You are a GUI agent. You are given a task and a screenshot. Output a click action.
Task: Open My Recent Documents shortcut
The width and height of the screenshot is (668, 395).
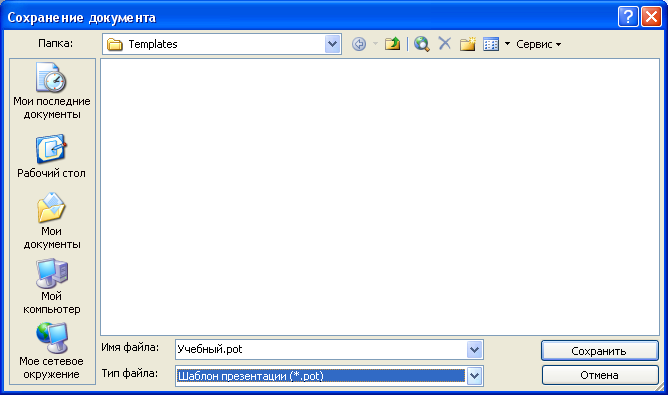click(x=52, y=91)
